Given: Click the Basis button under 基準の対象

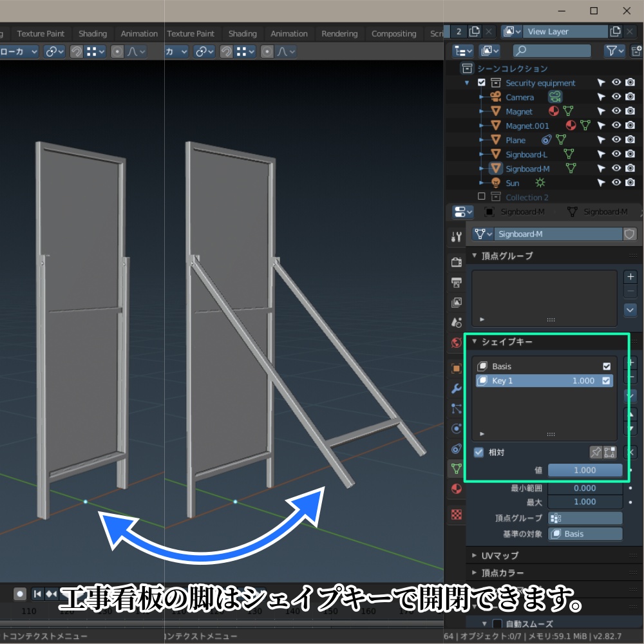Looking at the screenshot, I should [585, 533].
